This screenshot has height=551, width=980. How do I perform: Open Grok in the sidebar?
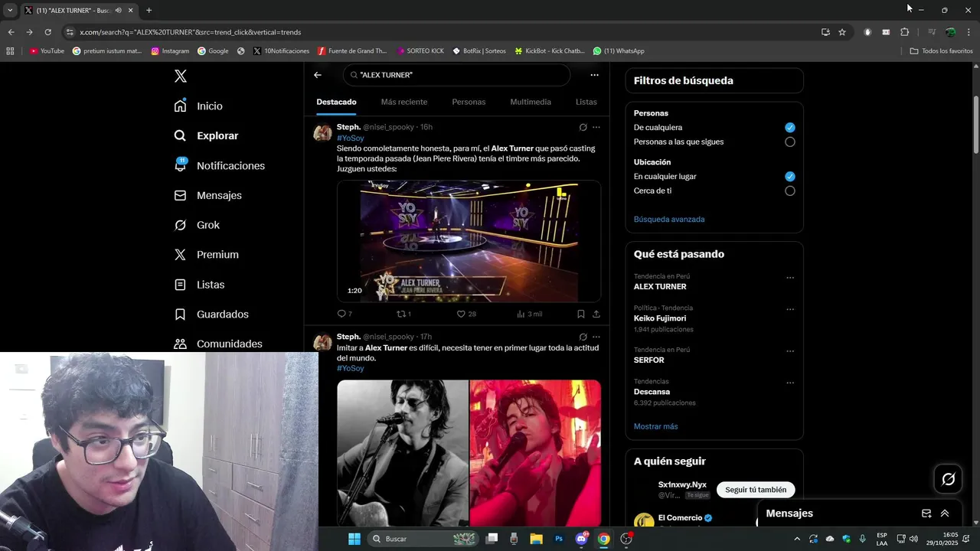[197, 225]
